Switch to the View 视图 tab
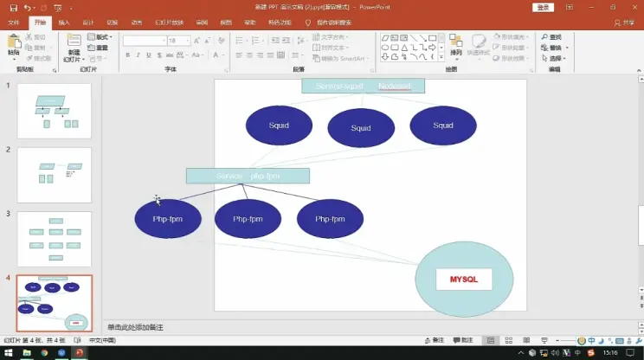 (x=226, y=22)
